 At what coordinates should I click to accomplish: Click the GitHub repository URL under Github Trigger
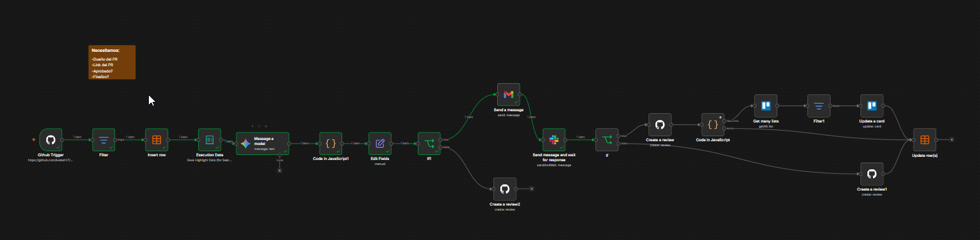pos(51,161)
